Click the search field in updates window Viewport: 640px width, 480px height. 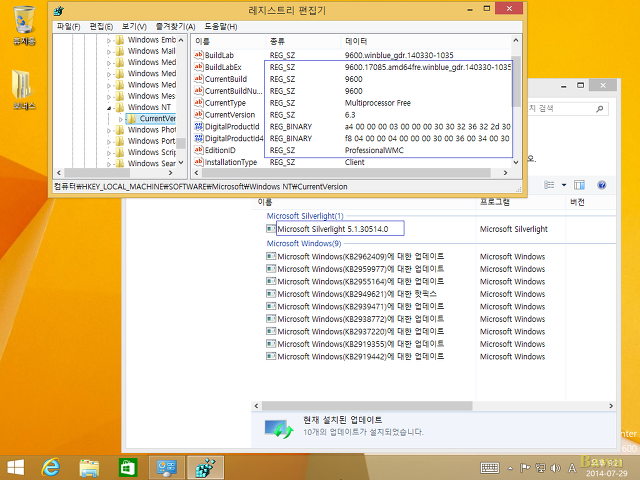[567, 109]
